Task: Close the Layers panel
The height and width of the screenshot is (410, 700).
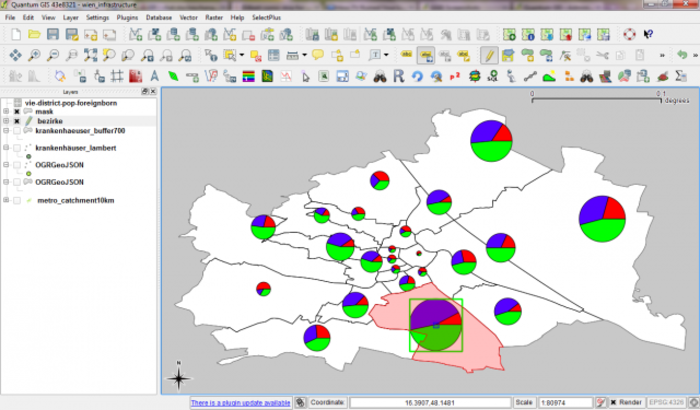Action: 153,92
